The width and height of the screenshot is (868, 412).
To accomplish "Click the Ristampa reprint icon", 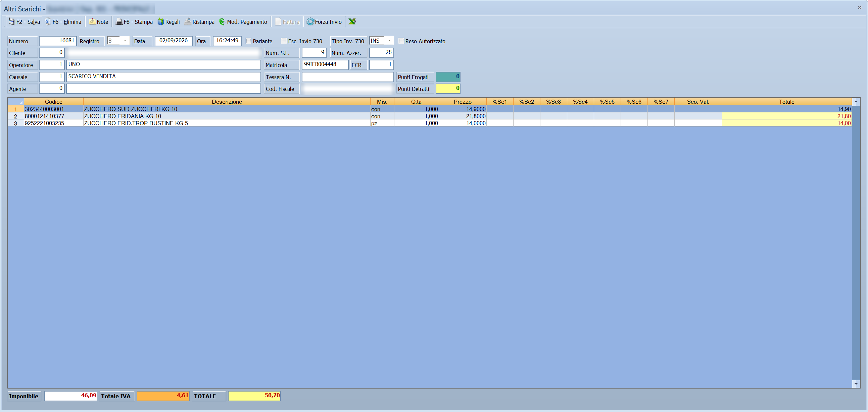I will coord(188,21).
